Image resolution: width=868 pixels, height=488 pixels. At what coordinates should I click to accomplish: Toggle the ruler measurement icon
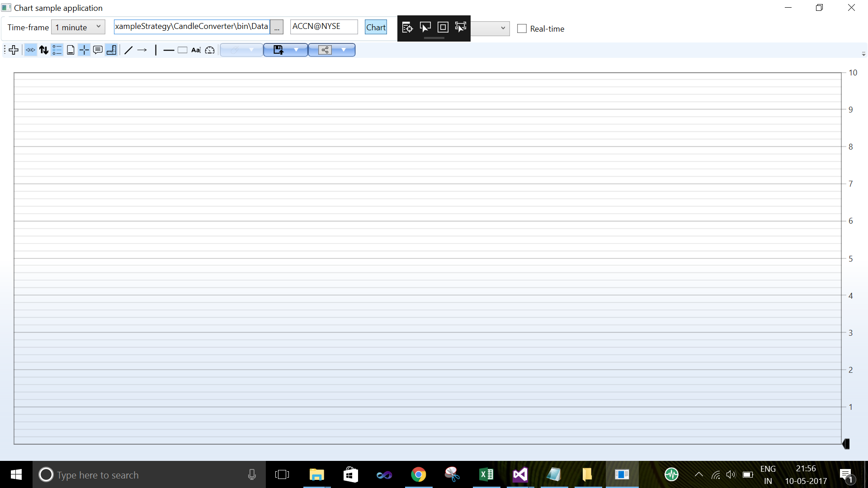(111, 50)
